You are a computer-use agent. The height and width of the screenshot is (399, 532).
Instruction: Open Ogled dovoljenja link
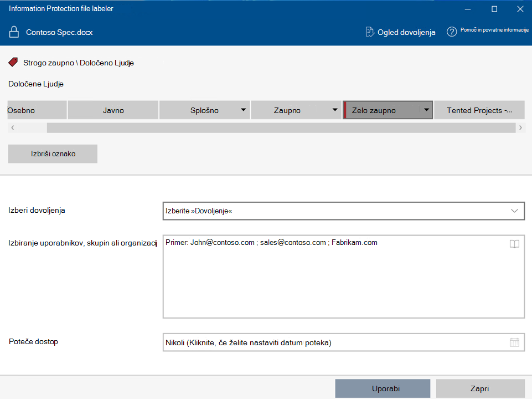tap(406, 32)
